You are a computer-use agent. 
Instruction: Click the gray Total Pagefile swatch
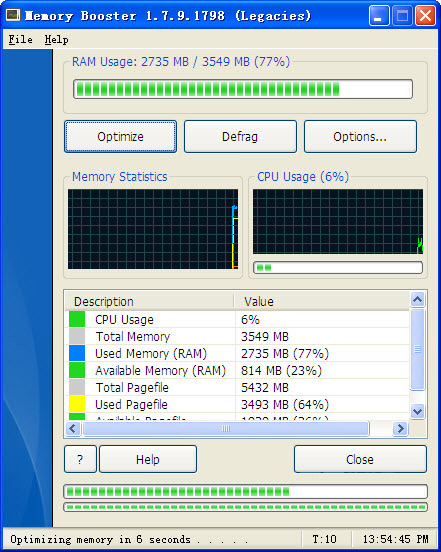(77, 387)
